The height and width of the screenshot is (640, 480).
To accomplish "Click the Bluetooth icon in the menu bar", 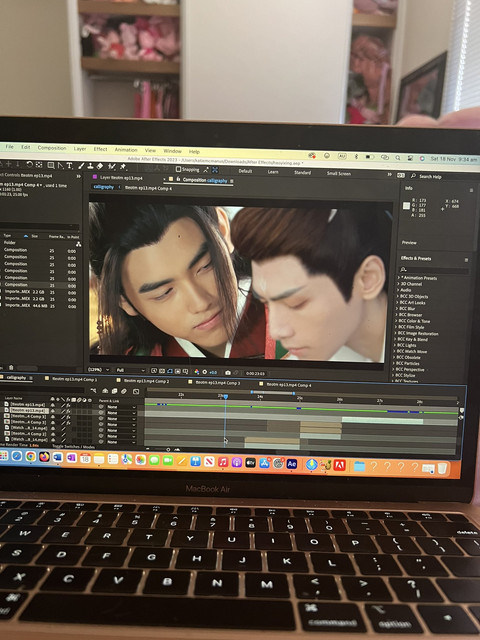I will tap(356, 156).
